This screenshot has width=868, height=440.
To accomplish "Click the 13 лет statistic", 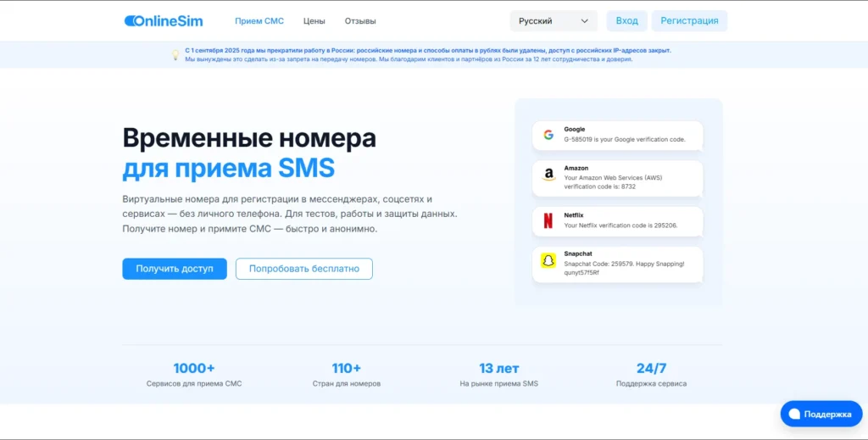I will [498, 368].
